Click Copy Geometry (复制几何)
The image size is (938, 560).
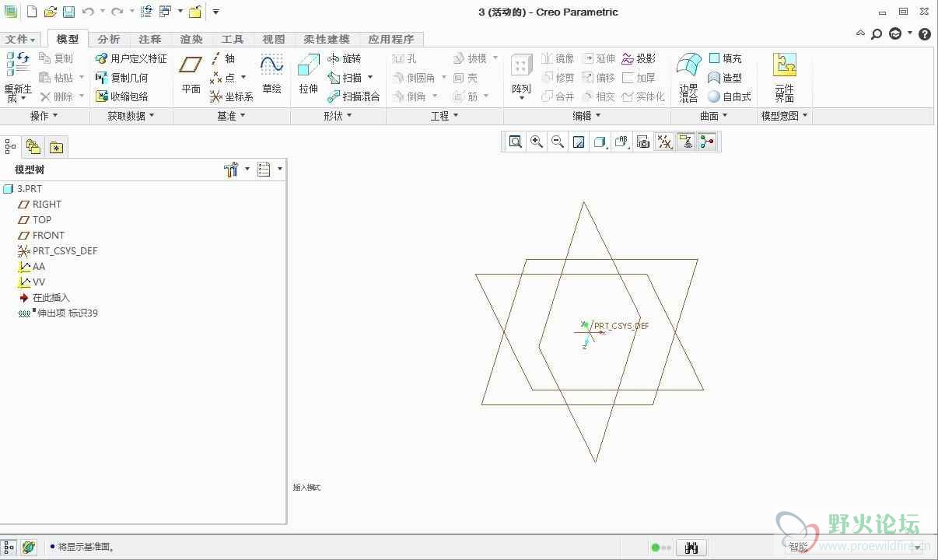pos(121,78)
